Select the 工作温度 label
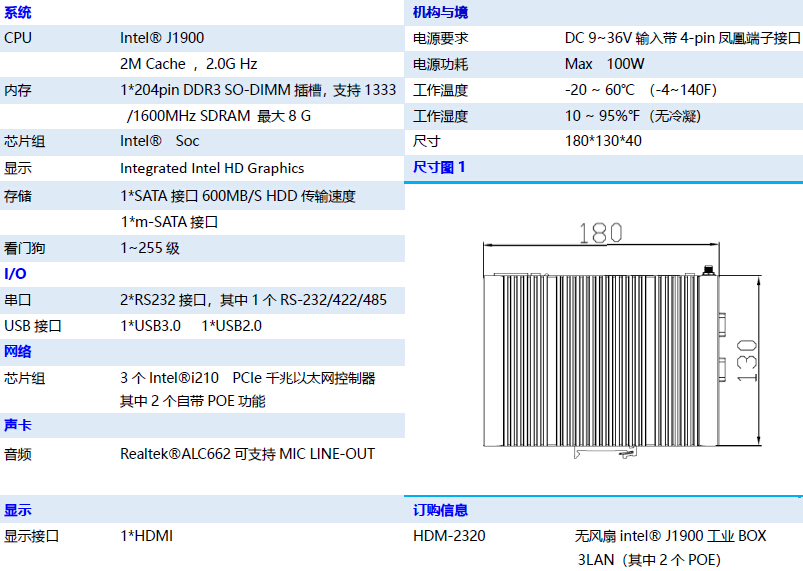The height and width of the screenshot is (571, 803). pyautogui.click(x=440, y=90)
